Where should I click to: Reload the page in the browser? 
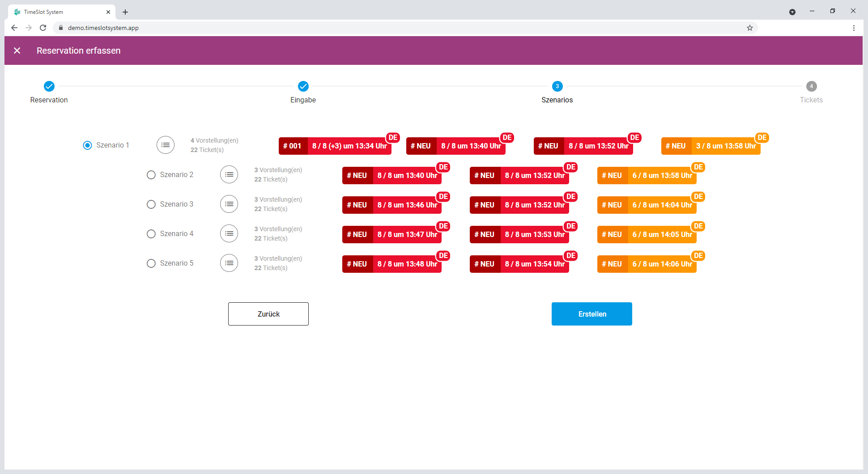(x=43, y=28)
